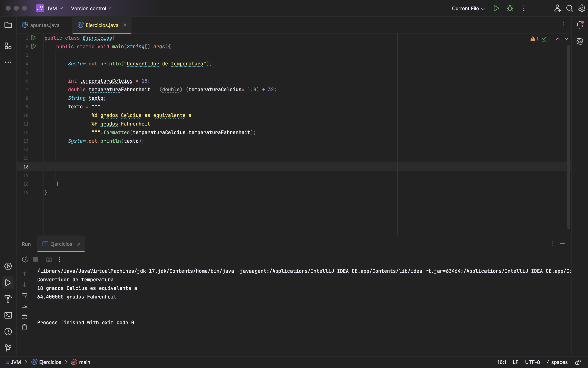Screen dimensions: 588x368
Task: Hide the Run tool window
Action: click(x=562, y=244)
